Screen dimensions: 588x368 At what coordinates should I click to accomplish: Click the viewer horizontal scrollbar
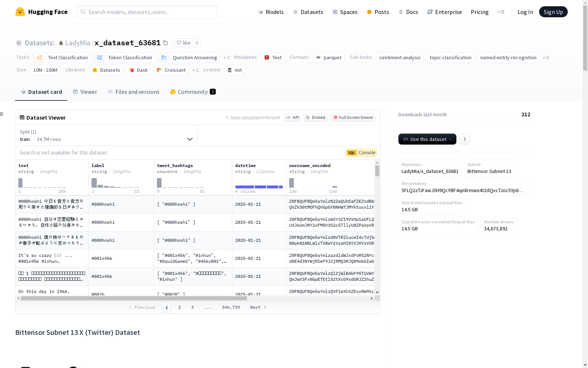(x=134, y=298)
